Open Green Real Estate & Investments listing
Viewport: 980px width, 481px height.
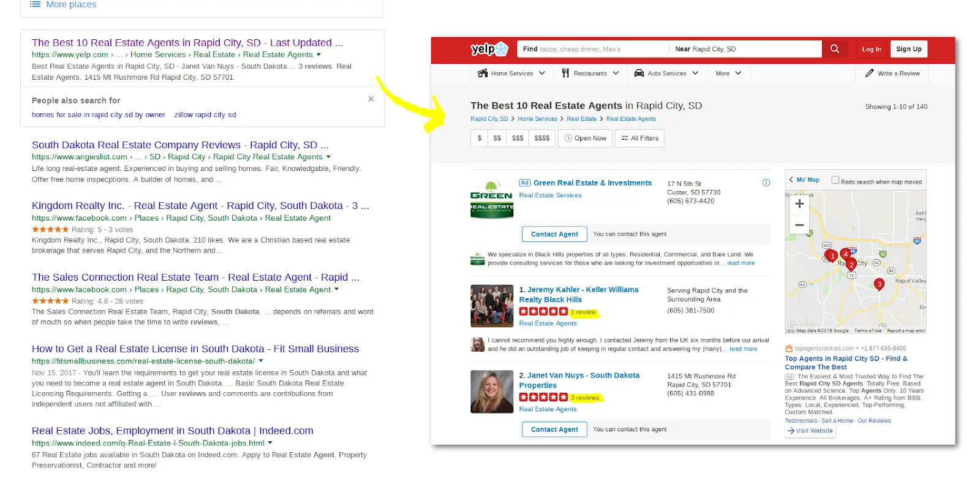pyautogui.click(x=592, y=183)
